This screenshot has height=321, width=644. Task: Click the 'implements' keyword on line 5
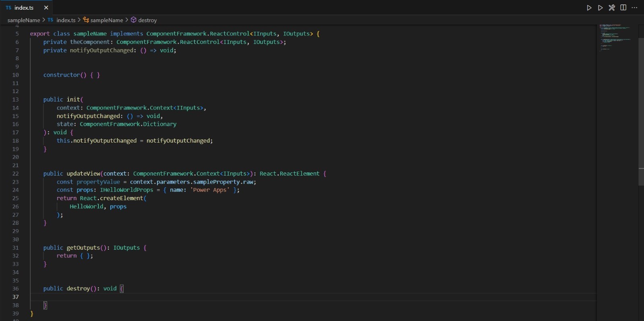pos(126,34)
